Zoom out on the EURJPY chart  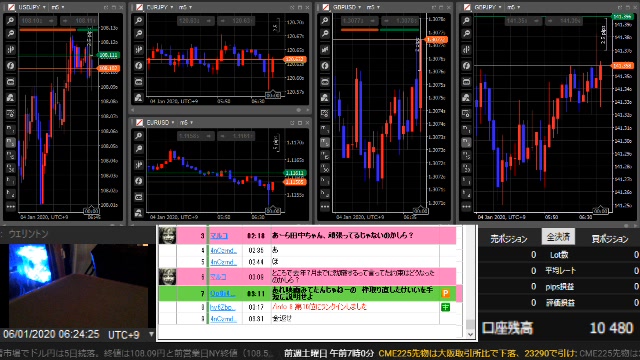click(x=139, y=33)
